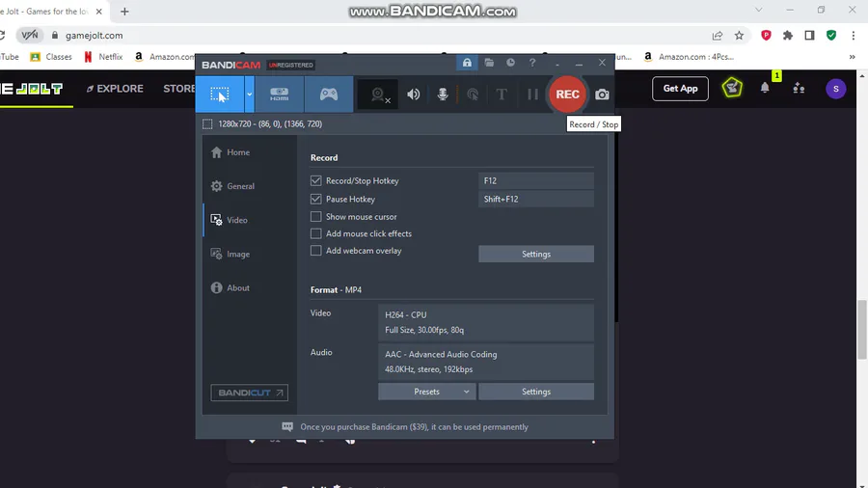Open the scheduled recording clock icon
This screenshot has height=488, width=868.
pos(510,63)
